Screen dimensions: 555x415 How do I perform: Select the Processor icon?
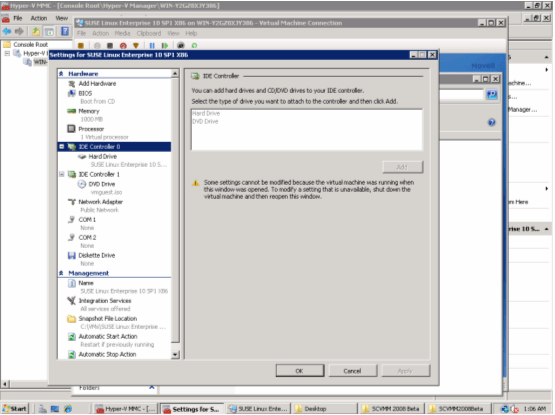click(71, 129)
